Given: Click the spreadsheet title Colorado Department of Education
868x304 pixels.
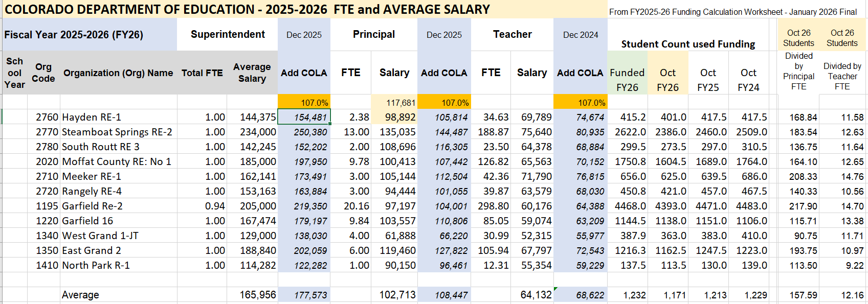Looking at the screenshot, I should click(x=247, y=9).
